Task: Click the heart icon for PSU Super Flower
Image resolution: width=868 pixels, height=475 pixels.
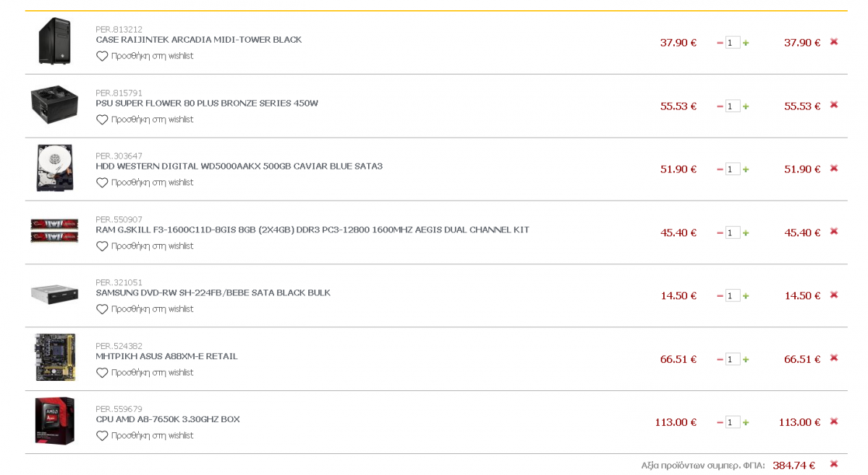Action: pos(102,119)
